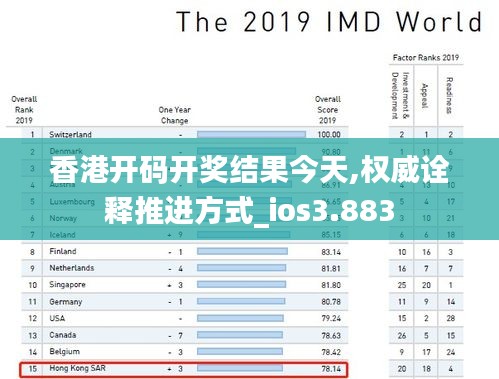Viewport: 499px width, 379px height.
Task: Click Singapore's Readiness rank value 1
Action: click(450, 285)
